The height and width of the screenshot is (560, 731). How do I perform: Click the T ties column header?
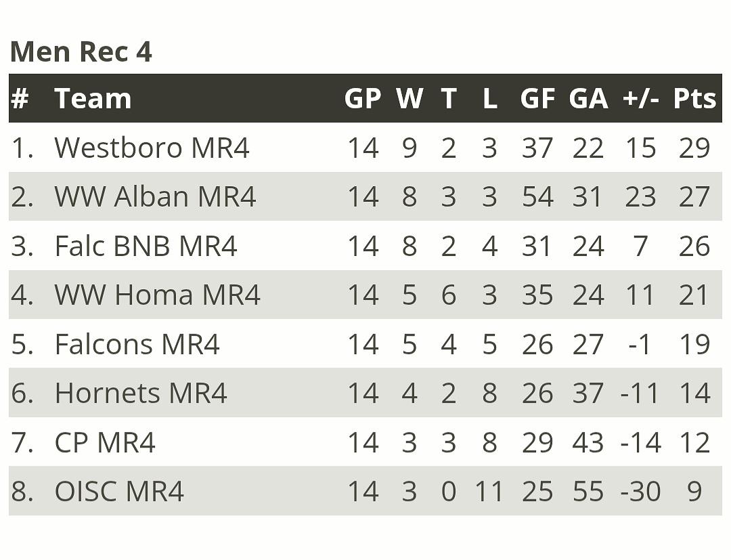[x=449, y=99]
